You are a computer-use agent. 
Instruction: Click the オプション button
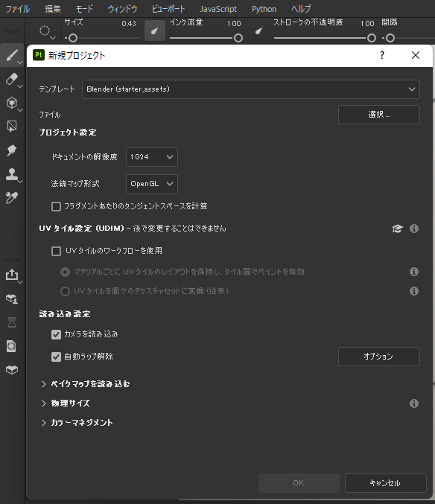pyautogui.click(x=379, y=357)
